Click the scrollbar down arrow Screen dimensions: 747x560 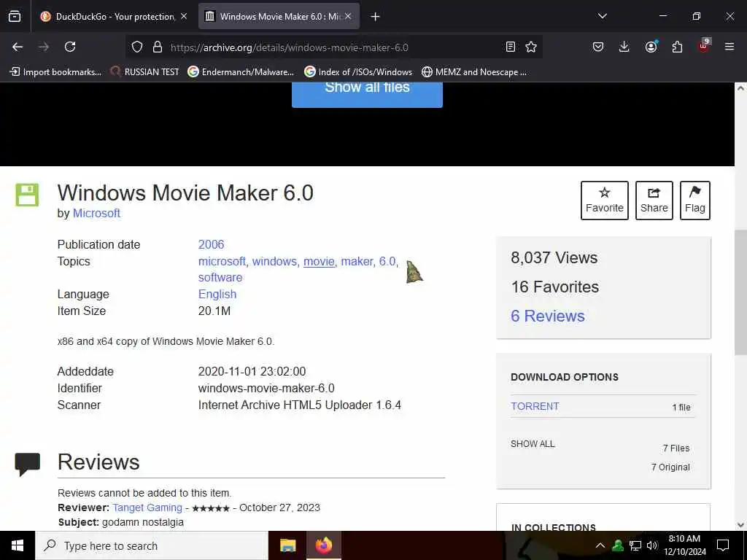(740, 525)
